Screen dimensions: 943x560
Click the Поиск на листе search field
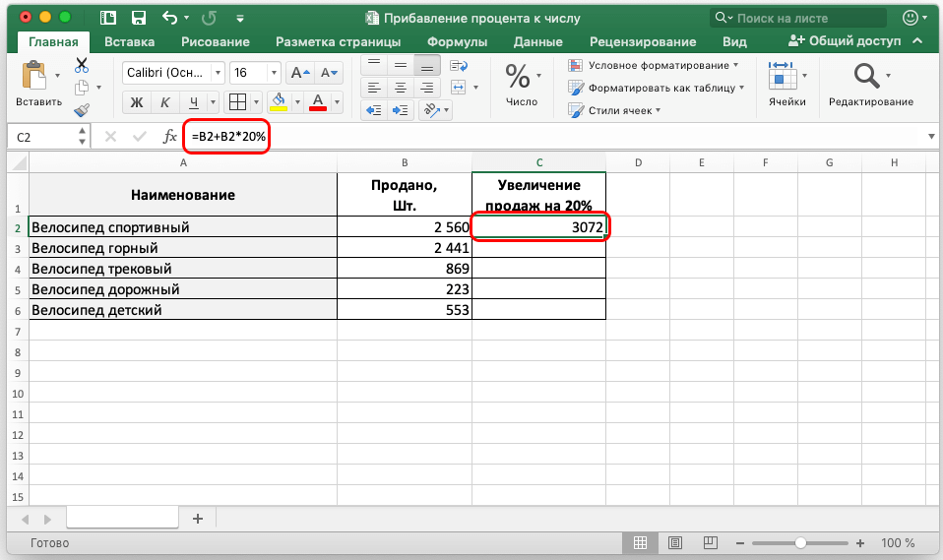pyautogui.click(x=797, y=18)
